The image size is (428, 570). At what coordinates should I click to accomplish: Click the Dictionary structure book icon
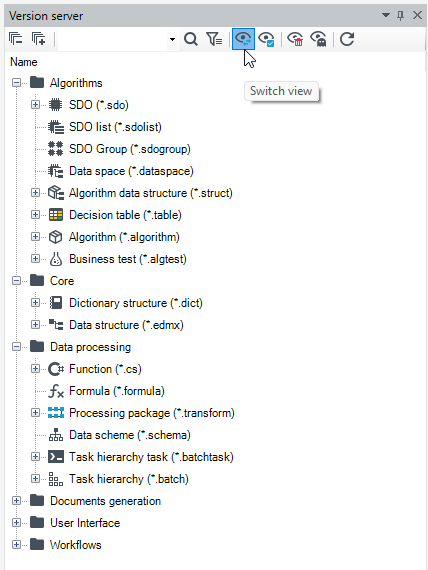point(56,303)
